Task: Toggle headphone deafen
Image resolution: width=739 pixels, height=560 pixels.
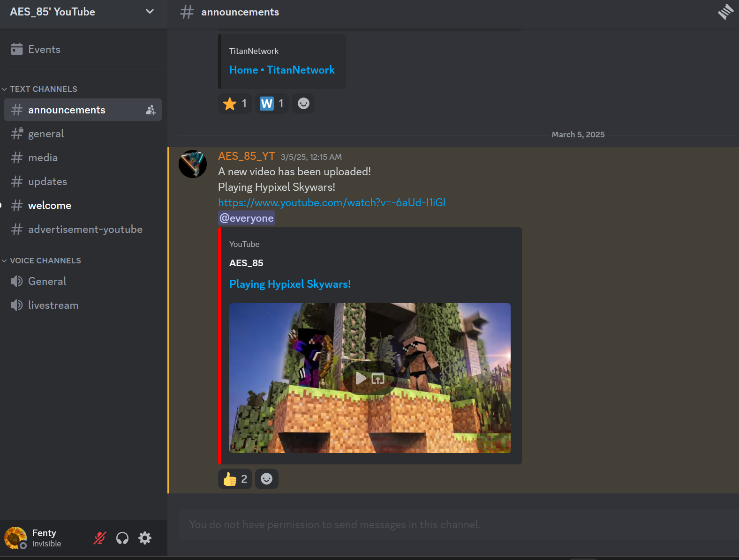Action: [122, 538]
